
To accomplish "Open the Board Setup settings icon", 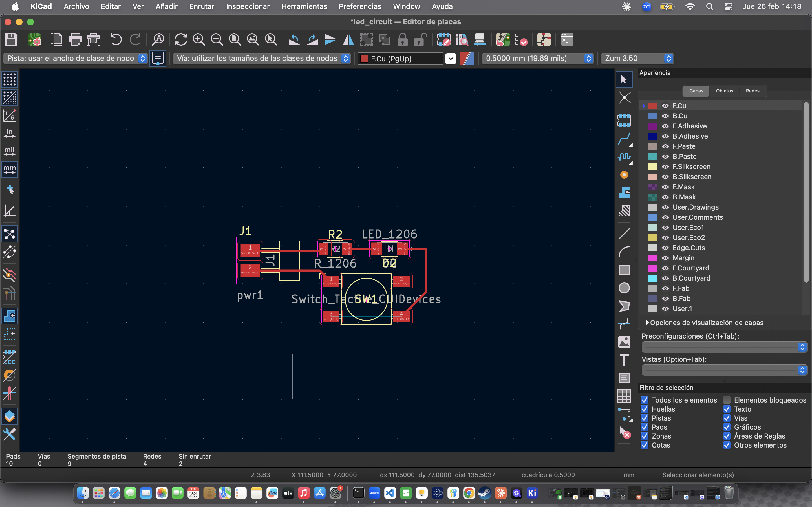I will (x=35, y=39).
